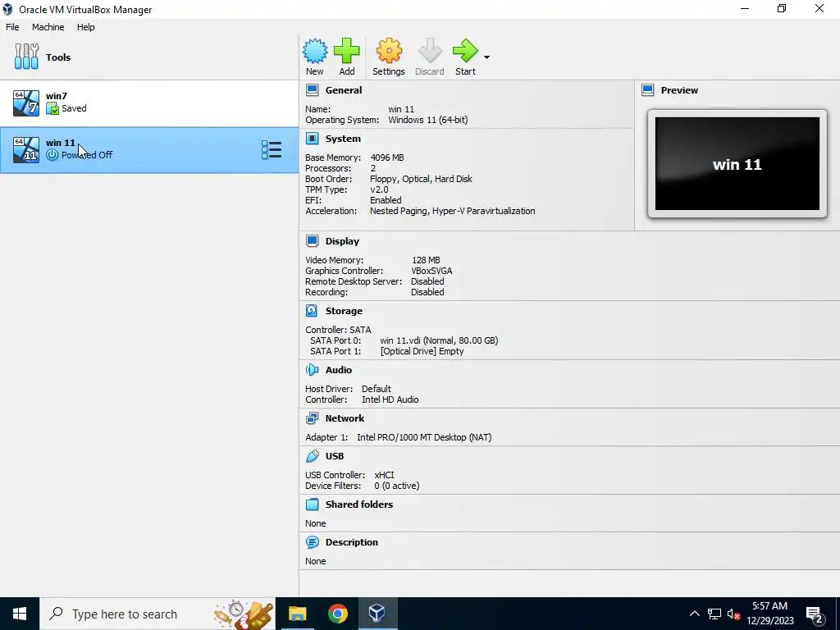Image resolution: width=840 pixels, height=630 pixels.
Task: Open the Machine menu
Action: tap(48, 27)
